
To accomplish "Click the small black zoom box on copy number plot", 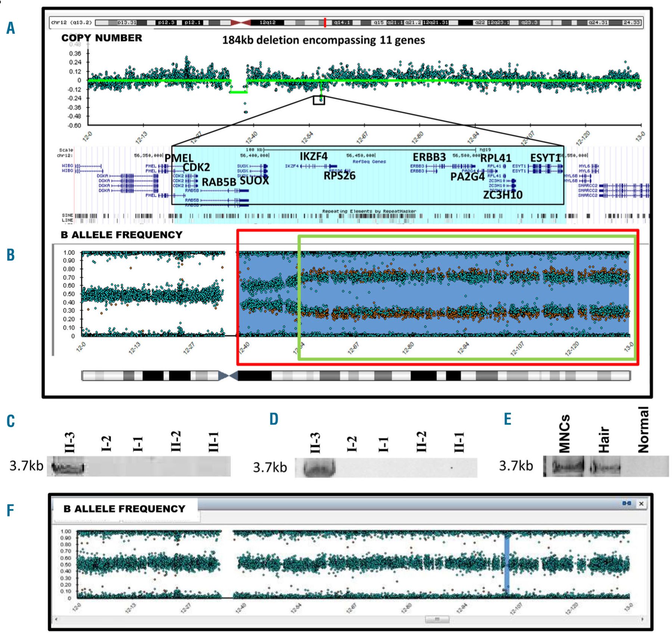I will point(319,100).
